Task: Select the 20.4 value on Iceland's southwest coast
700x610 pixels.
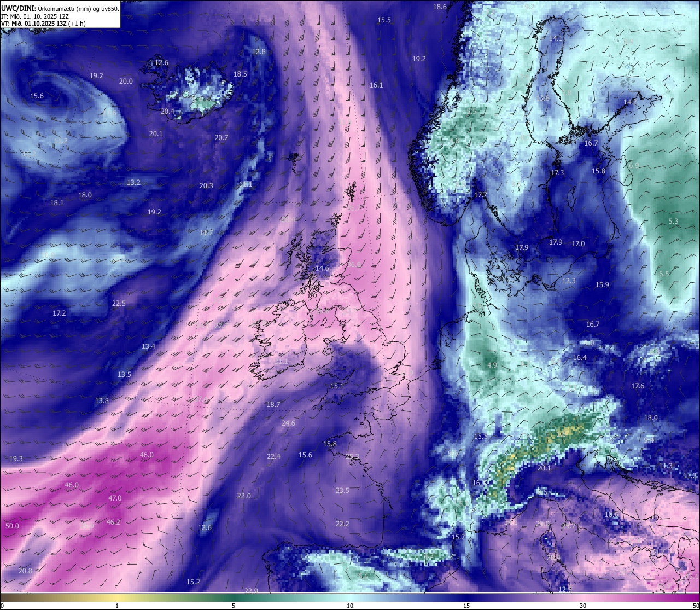Action: point(167,112)
